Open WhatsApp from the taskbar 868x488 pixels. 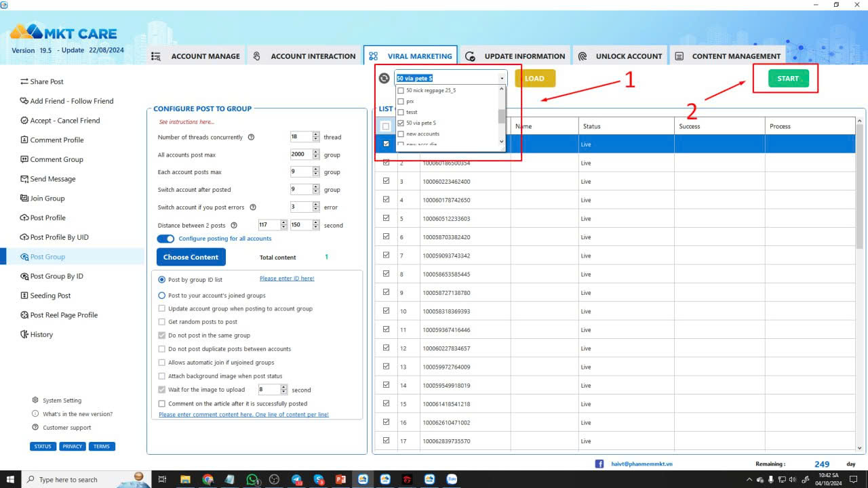252,479
